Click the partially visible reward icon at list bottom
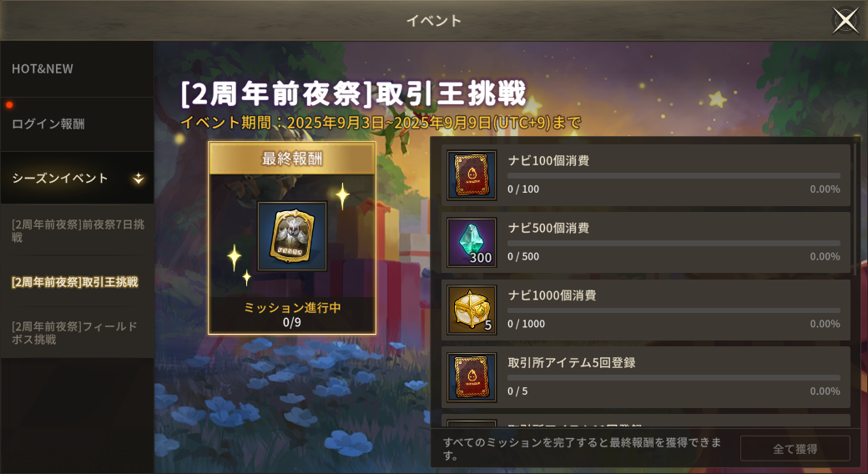 (472, 423)
